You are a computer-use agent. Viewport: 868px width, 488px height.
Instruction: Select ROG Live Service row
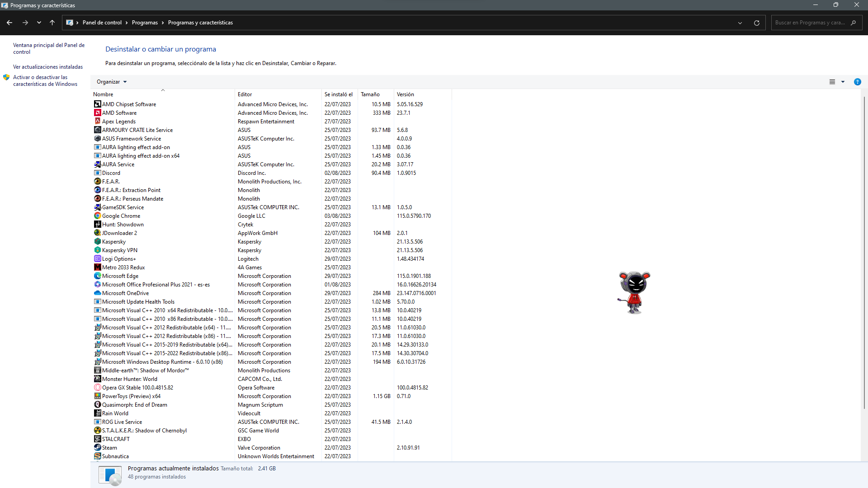tap(271, 422)
